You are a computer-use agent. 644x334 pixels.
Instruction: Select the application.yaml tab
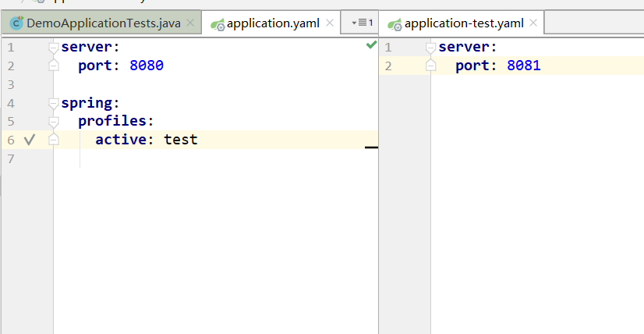[x=273, y=23]
